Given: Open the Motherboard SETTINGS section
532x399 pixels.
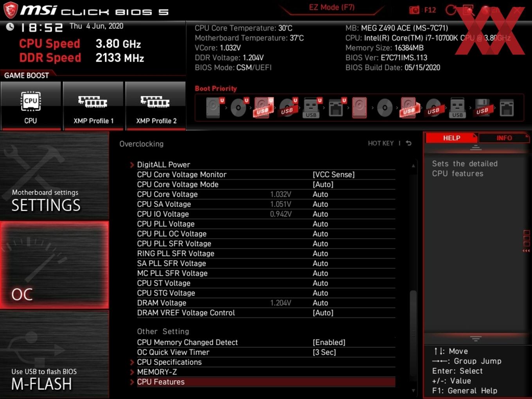Looking at the screenshot, I should 54,176.
